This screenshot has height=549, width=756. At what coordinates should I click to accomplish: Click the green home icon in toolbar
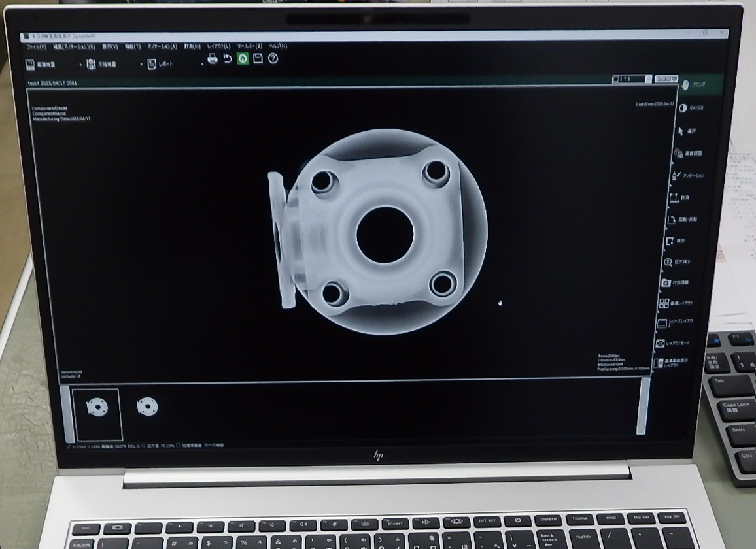243,59
